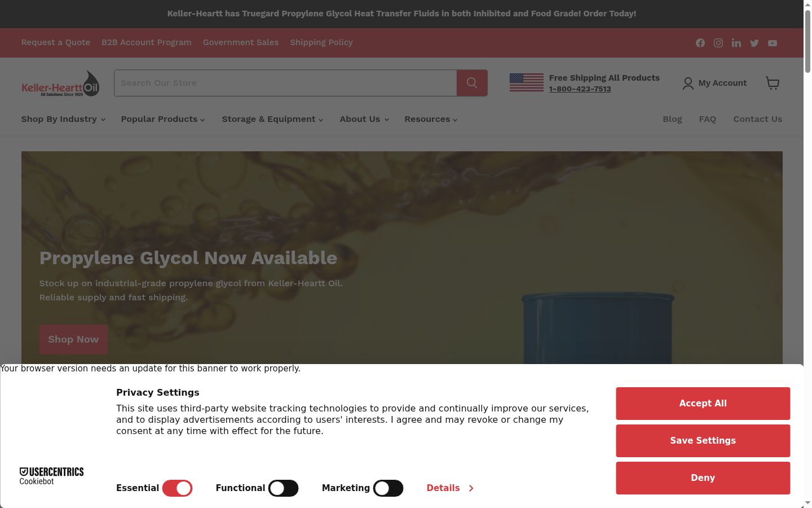Click the Truegard announcement bar text
Viewport: 812px width, 508px height.
point(401,14)
